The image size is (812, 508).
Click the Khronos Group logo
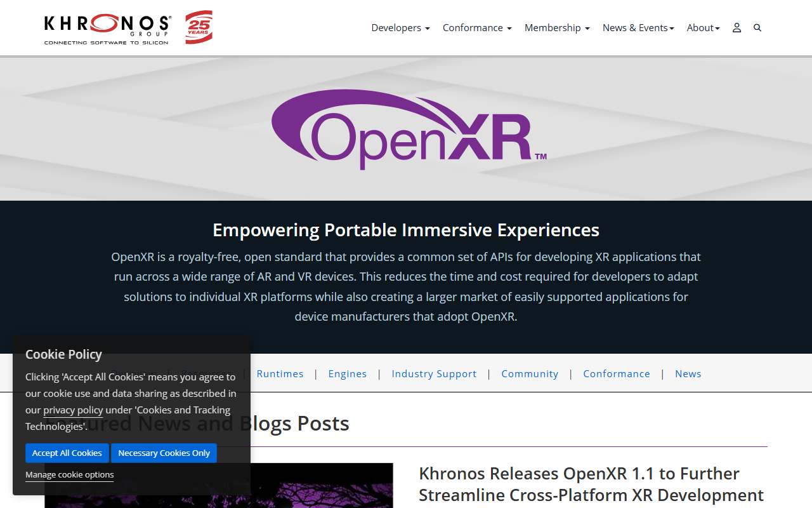[x=108, y=29]
